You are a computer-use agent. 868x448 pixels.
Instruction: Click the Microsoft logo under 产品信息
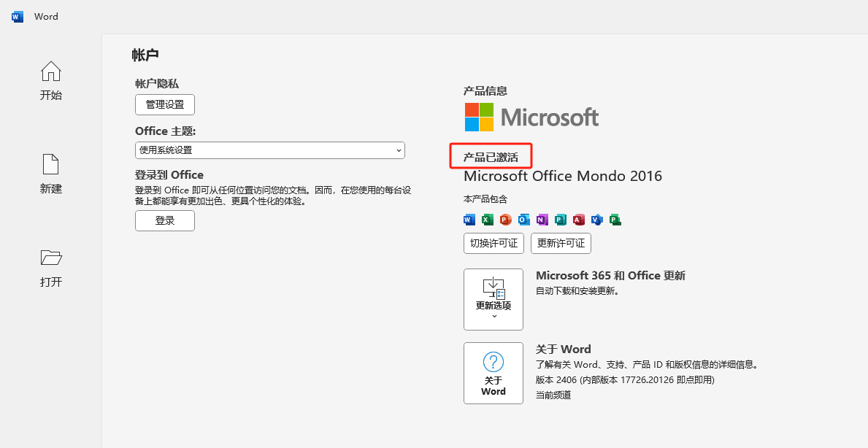[531, 117]
